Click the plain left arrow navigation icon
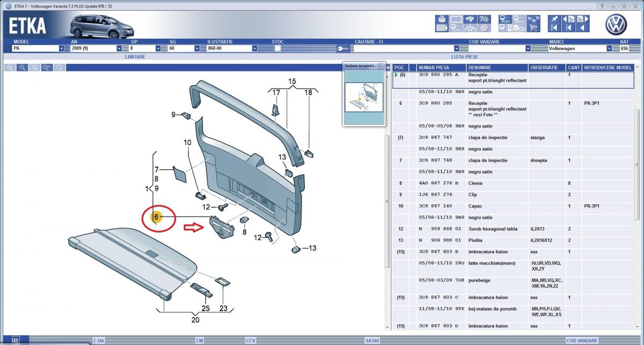 coord(583,28)
